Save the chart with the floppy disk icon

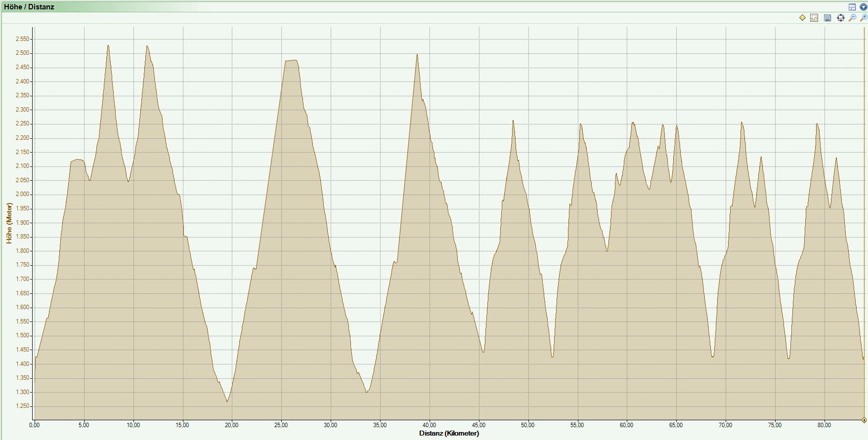click(x=827, y=18)
